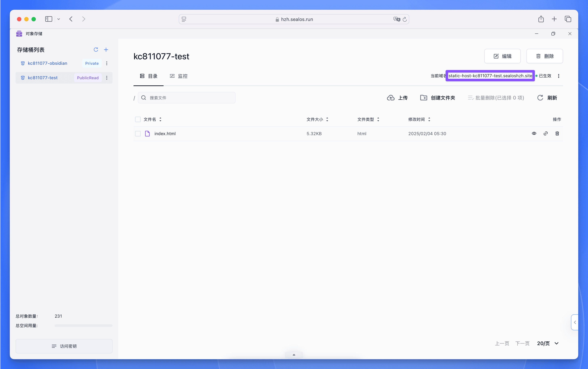
Task: Click the PublicRead badge on kc811077-test
Action: [88, 78]
